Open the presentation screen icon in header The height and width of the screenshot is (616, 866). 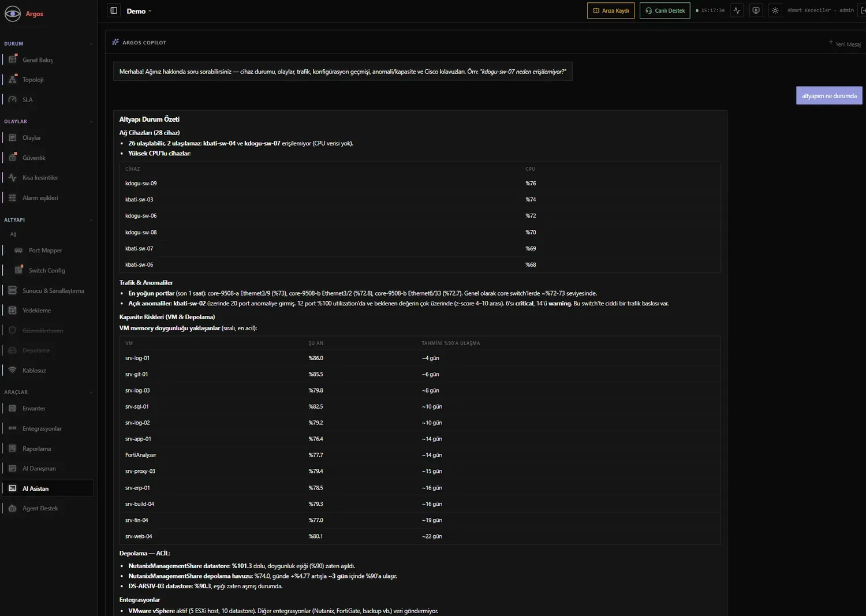coord(756,10)
